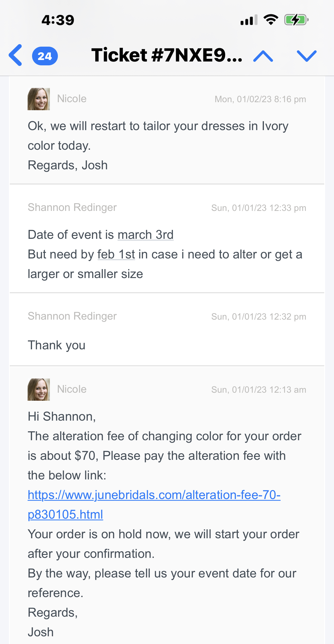334x644 pixels.
Task: Tap the cellular signal bars
Action: pos(249,20)
